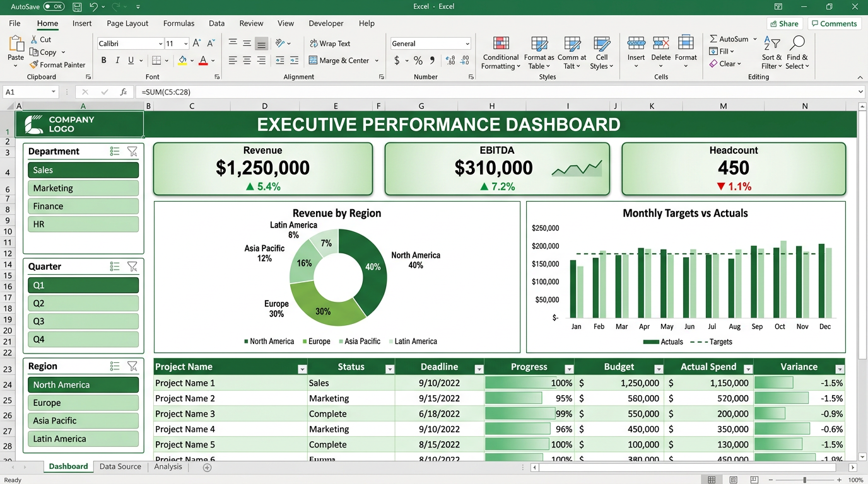Open Sort & Filter
This screenshot has width=868, height=484.
(771, 52)
